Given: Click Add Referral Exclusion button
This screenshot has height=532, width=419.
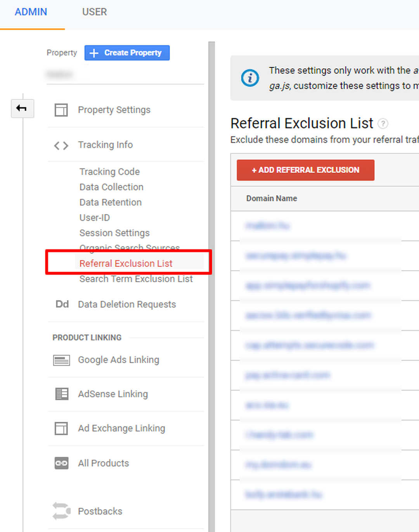Looking at the screenshot, I should coord(305,170).
